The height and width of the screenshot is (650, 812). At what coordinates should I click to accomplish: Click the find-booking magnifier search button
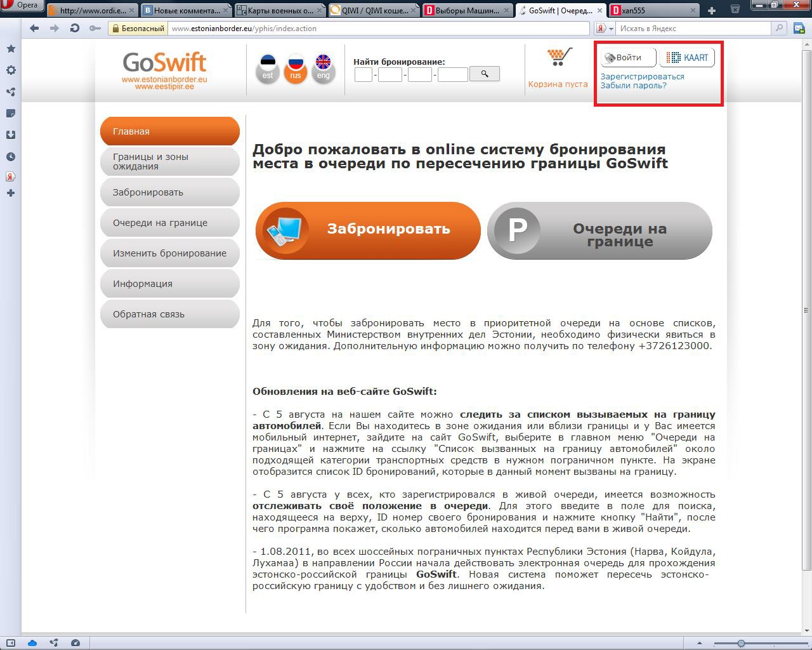click(x=485, y=74)
